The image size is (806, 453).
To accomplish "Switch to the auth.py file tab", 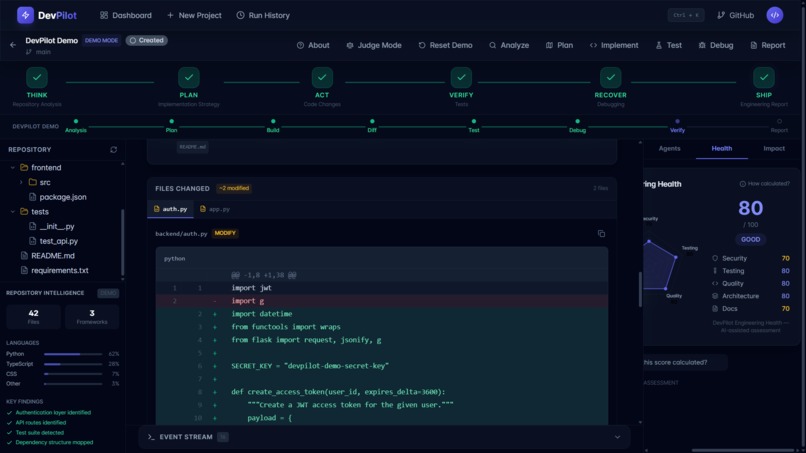I will [170, 209].
